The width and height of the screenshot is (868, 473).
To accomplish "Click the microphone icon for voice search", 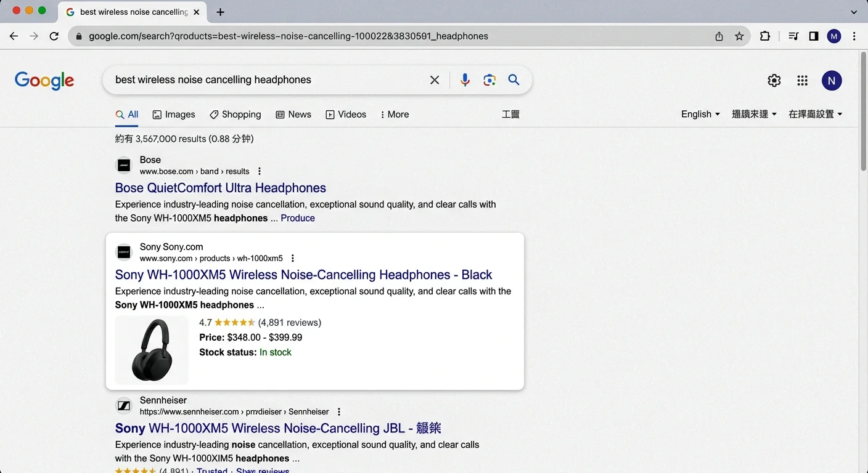I will pos(465,79).
